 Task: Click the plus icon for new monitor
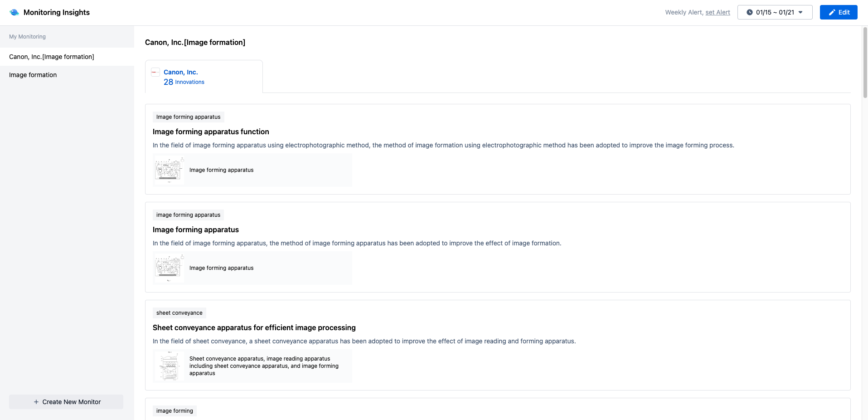point(36,402)
